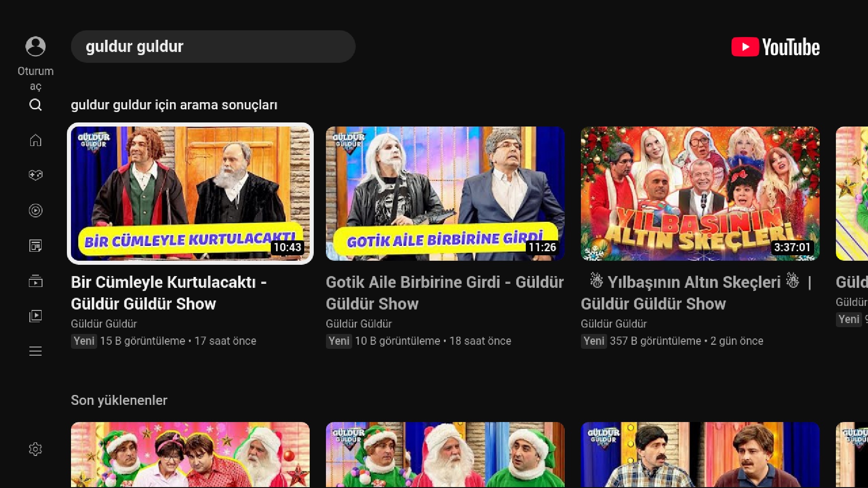Open the stacked video subscriptions icon
The height and width of the screenshot is (488, 868).
35,281
